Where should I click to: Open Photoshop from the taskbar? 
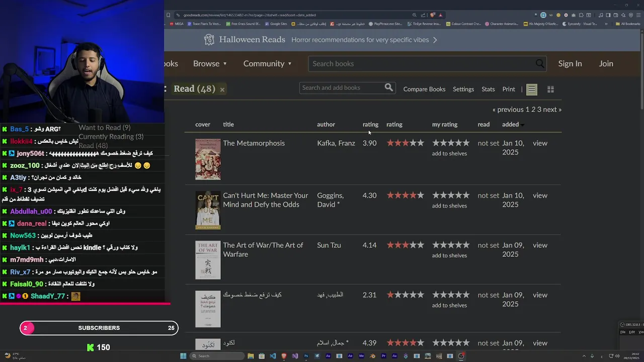(x=306, y=356)
